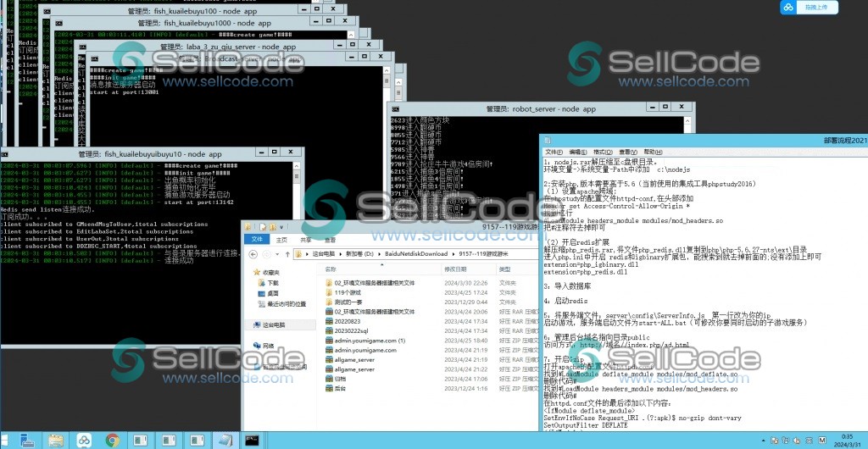This screenshot has width=868, height=449.
Task: Select the 02_环境文件服务器搭建相关文件 RAR archive
Action: tap(374, 312)
